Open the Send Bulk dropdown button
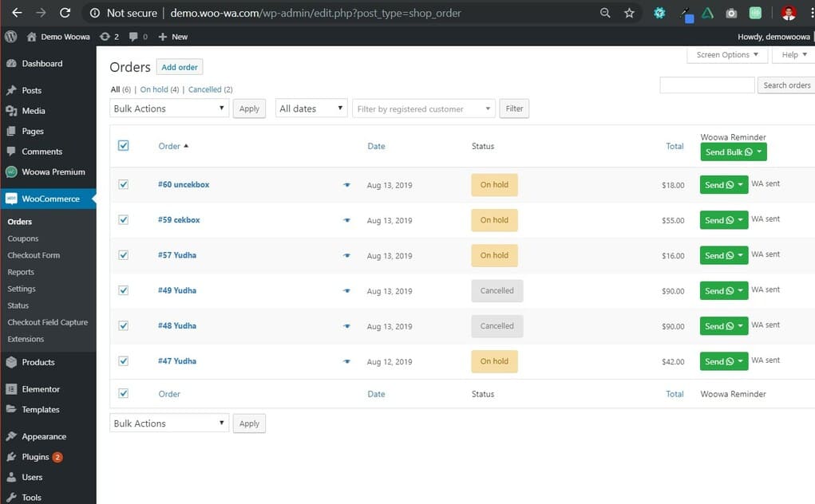This screenshot has width=815, height=504. tap(733, 152)
